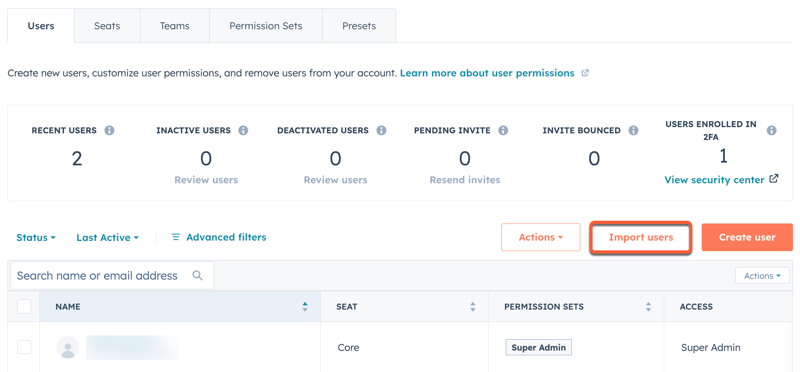This screenshot has height=372, width=800.
Task: Open the orange-outlined Actions dropdown
Action: (x=541, y=237)
